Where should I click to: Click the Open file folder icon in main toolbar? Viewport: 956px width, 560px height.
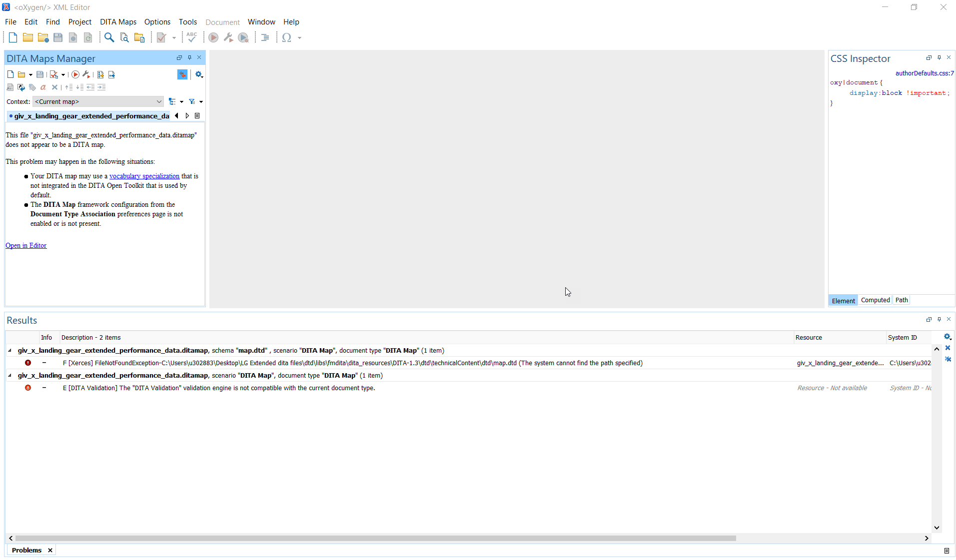[28, 37]
